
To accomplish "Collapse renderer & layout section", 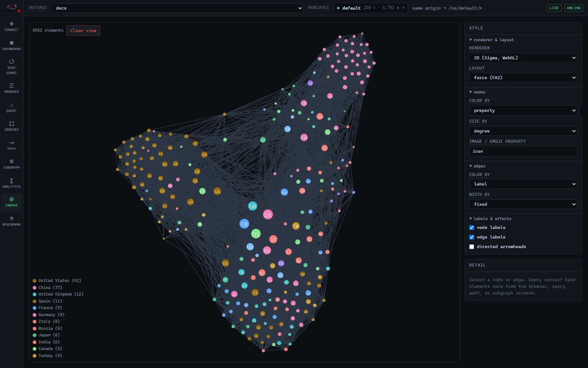I will tap(491, 40).
